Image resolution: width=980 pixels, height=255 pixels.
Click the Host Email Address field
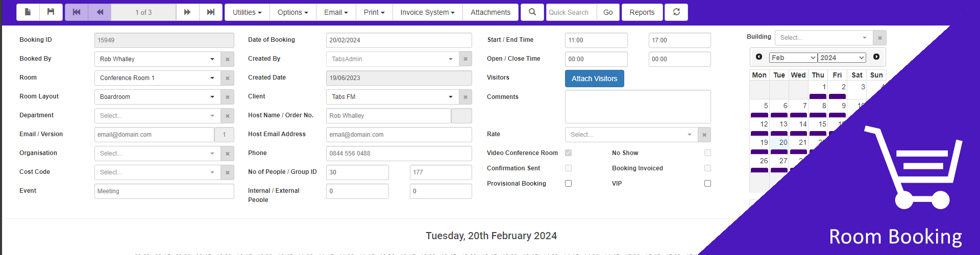coord(399,135)
